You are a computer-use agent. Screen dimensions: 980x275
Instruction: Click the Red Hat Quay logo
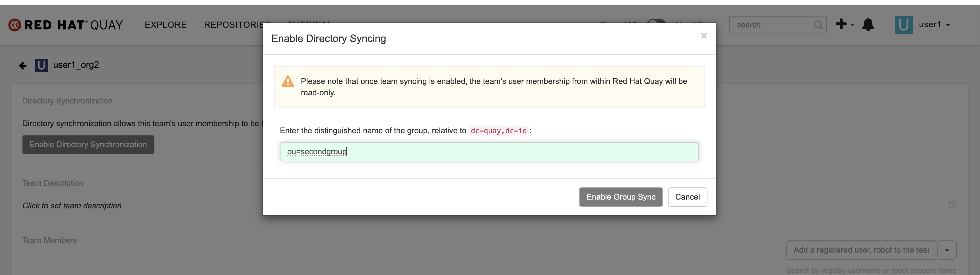point(65,25)
